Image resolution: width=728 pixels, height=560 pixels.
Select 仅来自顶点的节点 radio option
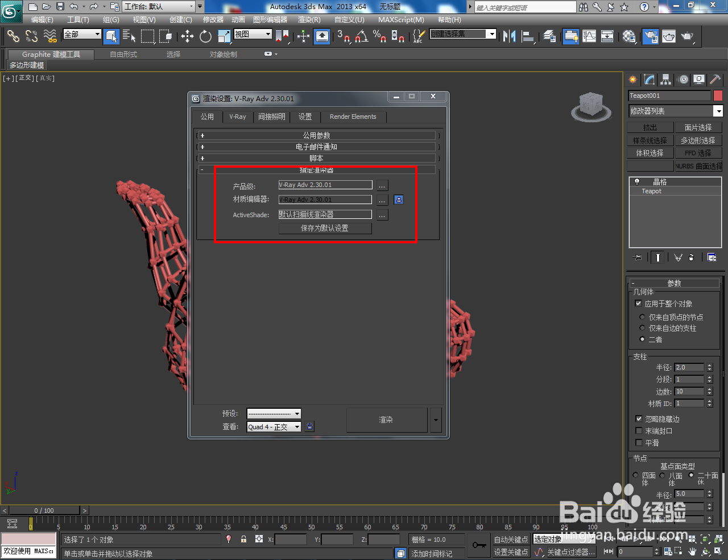click(643, 317)
